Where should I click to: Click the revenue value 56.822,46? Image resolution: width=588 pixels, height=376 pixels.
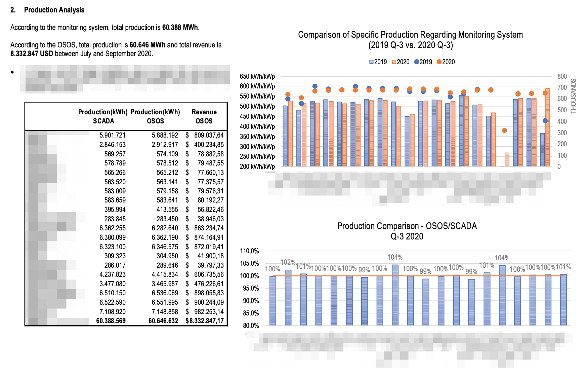(210, 210)
